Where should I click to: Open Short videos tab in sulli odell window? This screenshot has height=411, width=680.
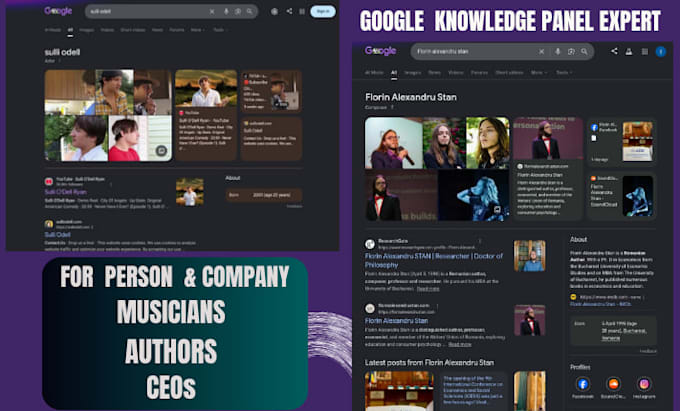click(x=133, y=30)
